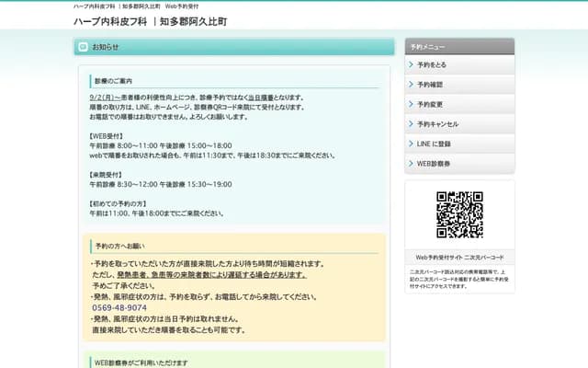The width and height of the screenshot is (588, 368).
Task: Click the お知らせ speech bubble icon
Action: [x=84, y=46]
